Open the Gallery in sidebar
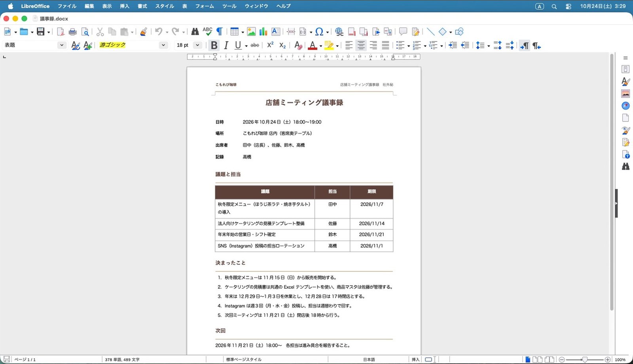This screenshot has width=633, height=364. tap(625, 94)
